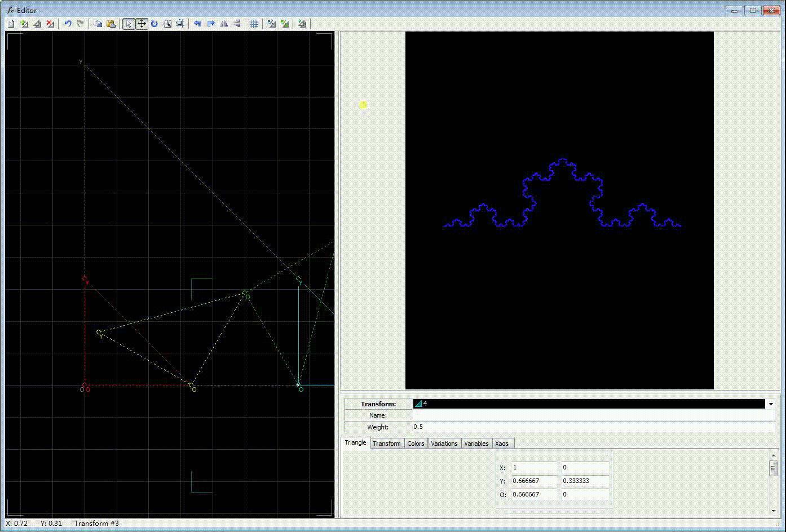786x532 pixels.
Task: Rotate triangle 90 degrees clockwise
Action: pyautogui.click(x=211, y=24)
